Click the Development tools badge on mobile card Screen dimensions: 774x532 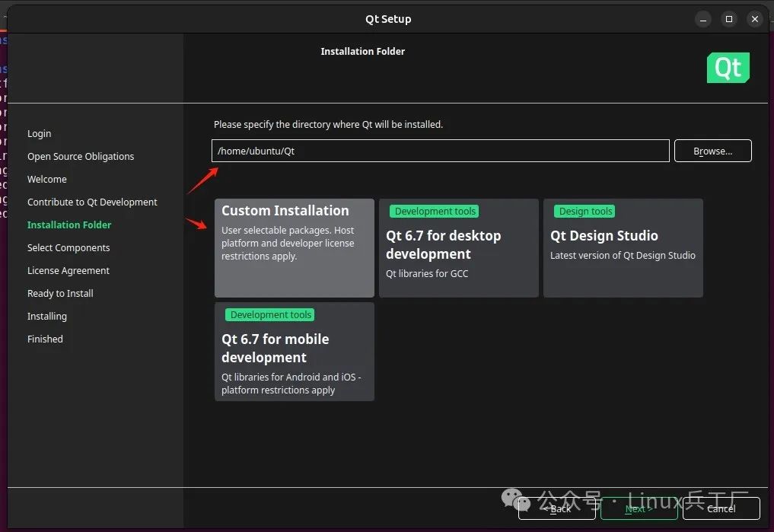269,314
